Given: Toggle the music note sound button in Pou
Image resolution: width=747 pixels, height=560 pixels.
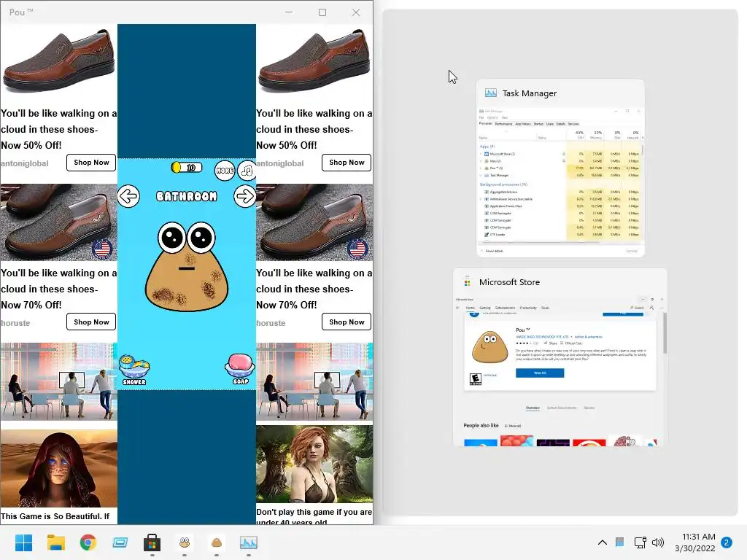Looking at the screenshot, I should tap(247, 170).
